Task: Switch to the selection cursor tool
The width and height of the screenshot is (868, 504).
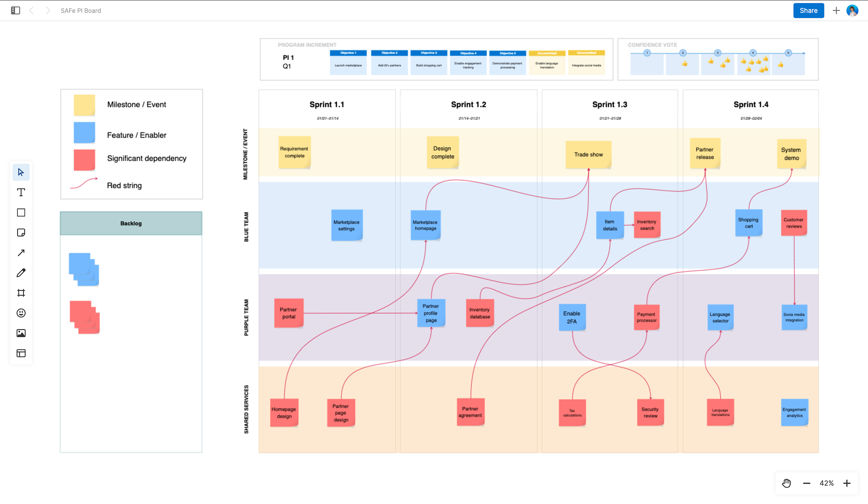Action: pyautogui.click(x=21, y=172)
